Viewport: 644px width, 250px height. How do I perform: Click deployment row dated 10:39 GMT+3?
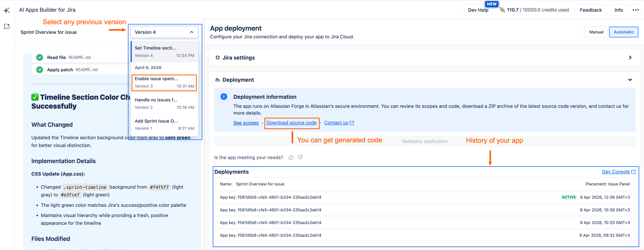[425, 210]
